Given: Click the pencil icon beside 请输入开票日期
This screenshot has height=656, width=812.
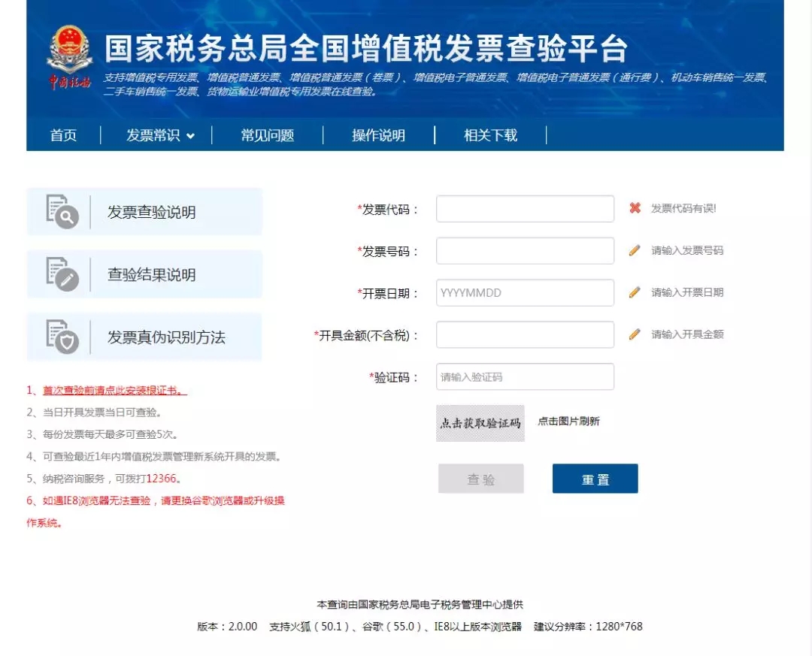Looking at the screenshot, I should [x=635, y=292].
